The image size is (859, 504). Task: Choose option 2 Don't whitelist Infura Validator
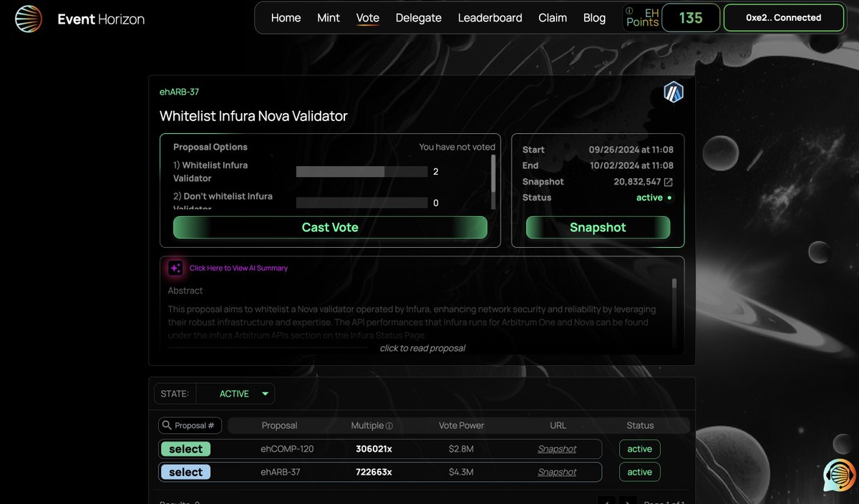pyautogui.click(x=223, y=200)
